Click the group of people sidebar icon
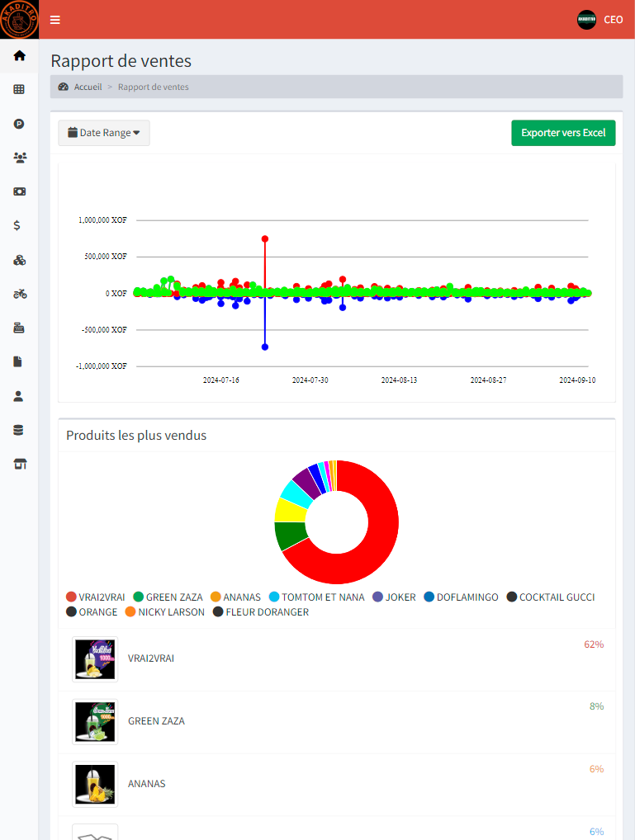635x840 pixels. point(19,157)
